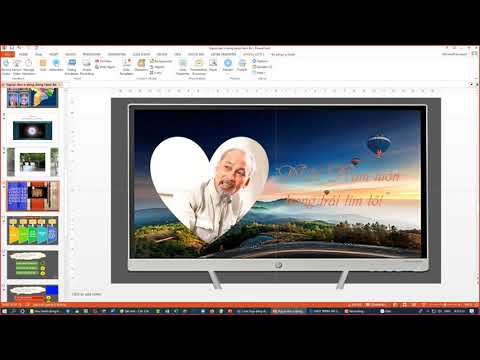Customize the Player
Screen dimensions: 480x360
coord(213,65)
